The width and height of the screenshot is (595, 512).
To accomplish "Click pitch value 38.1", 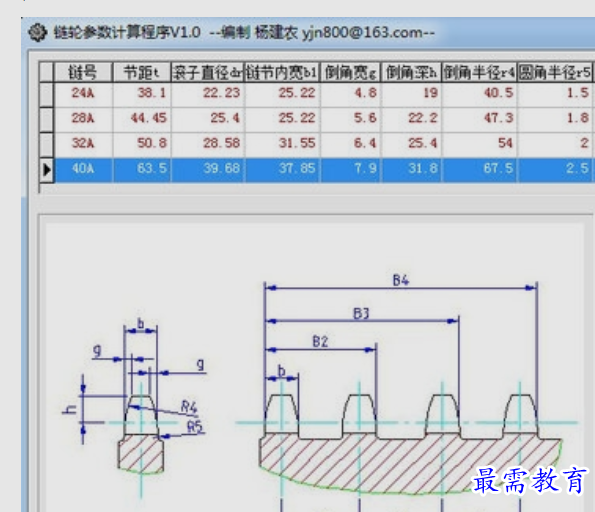I will pos(152,93).
